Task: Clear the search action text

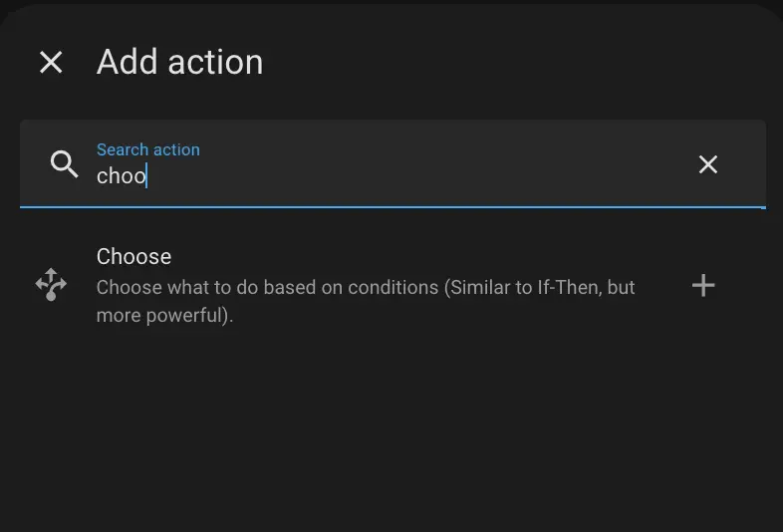Action: [707, 164]
